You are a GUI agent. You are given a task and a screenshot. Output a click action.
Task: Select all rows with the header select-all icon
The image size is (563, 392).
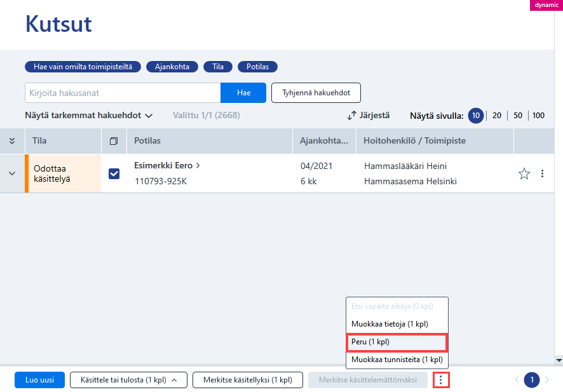[114, 140]
